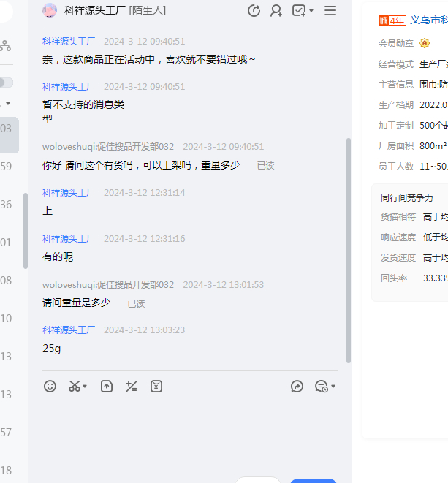Click the 科祥源头工厂 avatar in header

click(x=50, y=10)
